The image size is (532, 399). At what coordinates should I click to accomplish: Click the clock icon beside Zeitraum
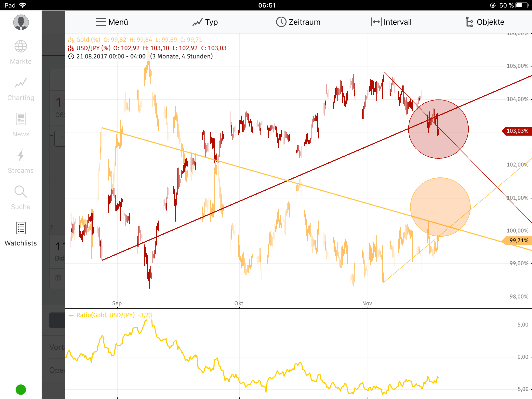click(281, 22)
